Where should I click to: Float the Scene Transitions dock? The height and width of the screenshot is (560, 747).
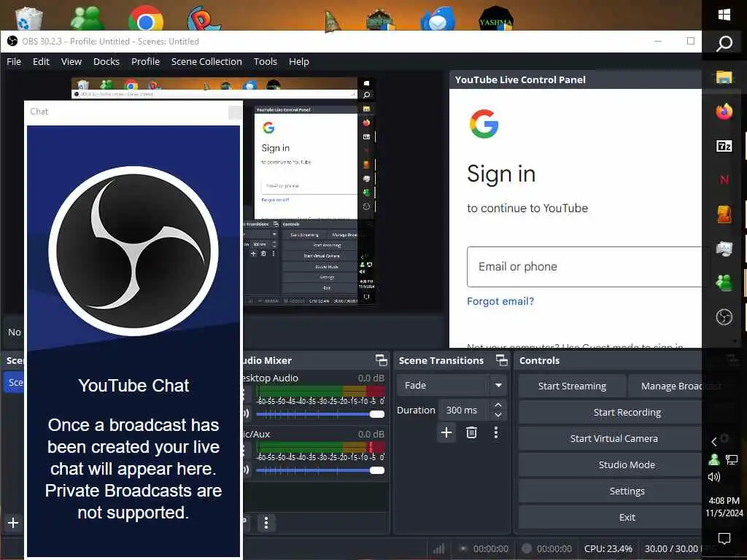502,360
